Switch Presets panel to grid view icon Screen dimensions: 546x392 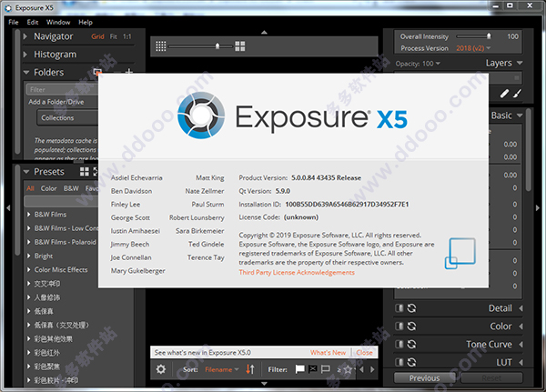coord(85,171)
